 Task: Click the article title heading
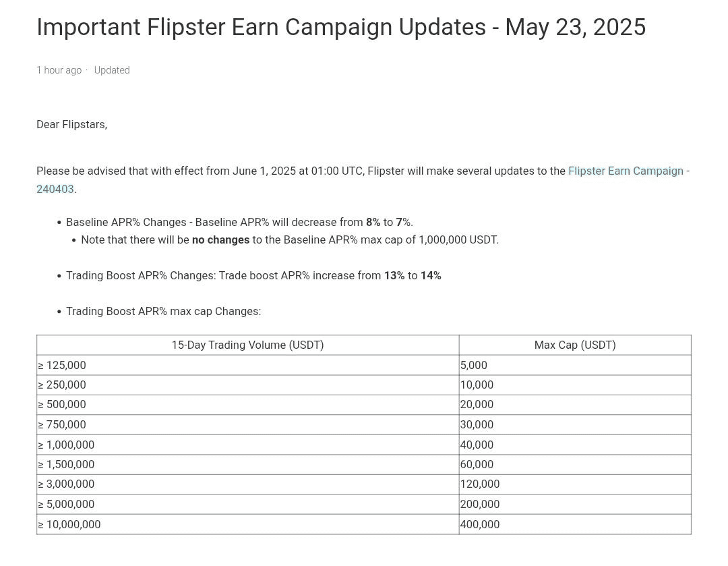pos(341,27)
